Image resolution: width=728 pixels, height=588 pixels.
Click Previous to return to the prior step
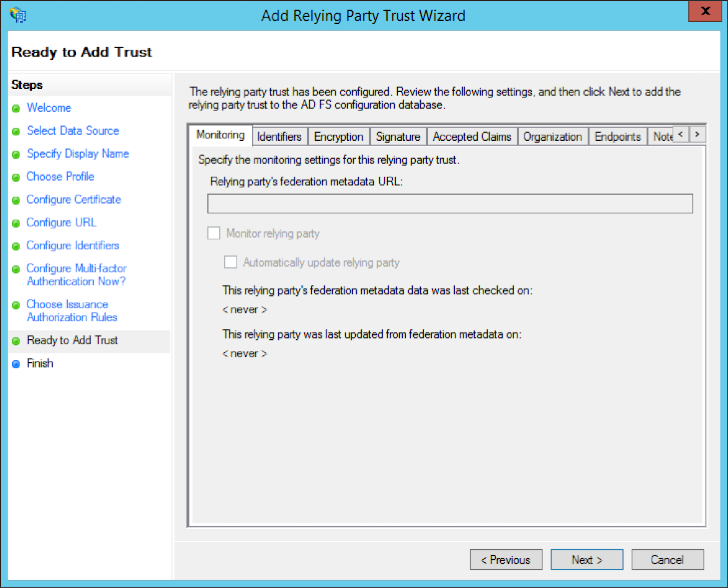coord(506,560)
